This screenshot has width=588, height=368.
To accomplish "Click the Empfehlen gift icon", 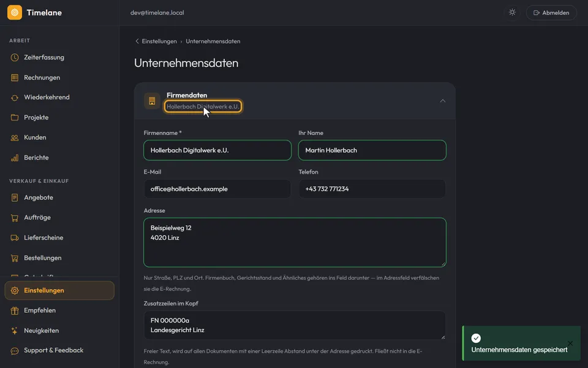I will coord(15,310).
